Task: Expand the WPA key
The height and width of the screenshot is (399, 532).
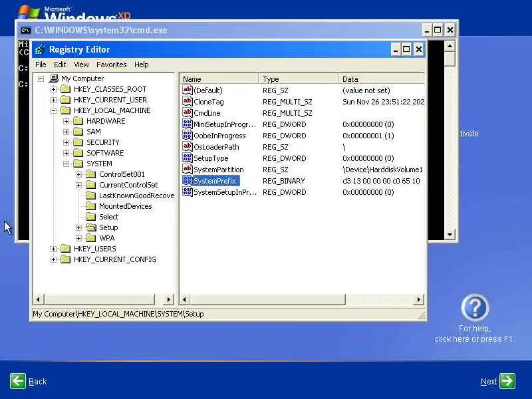Action: tap(78, 239)
